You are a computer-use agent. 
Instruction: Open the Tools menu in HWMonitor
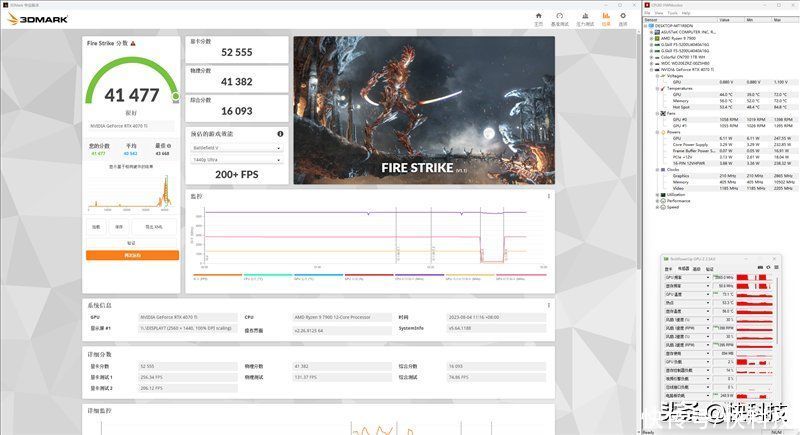(x=672, y=13)
